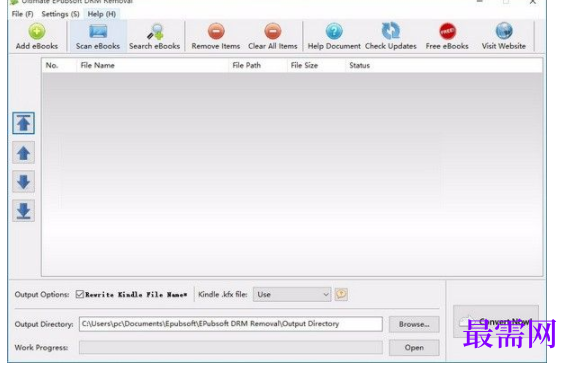The image size is (575, 365).
Task: Click the File Size column header
Action: coord(316,65)
